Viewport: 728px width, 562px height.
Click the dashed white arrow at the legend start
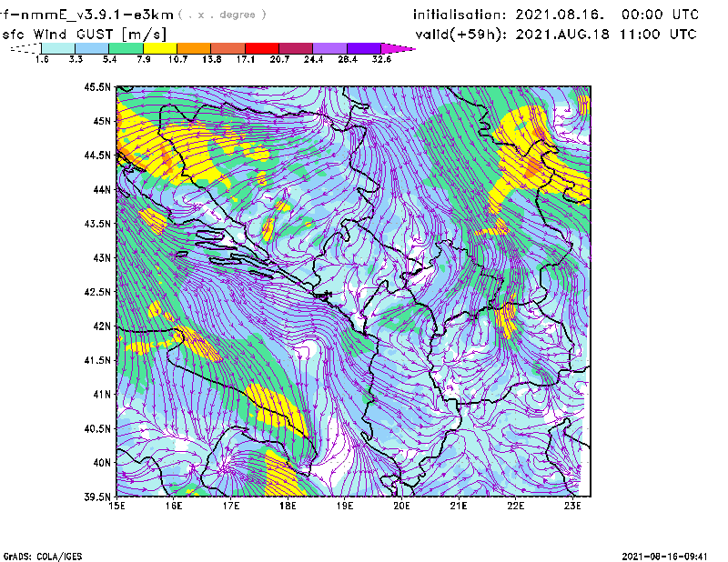pyautogui.click(x=25, y=48)
